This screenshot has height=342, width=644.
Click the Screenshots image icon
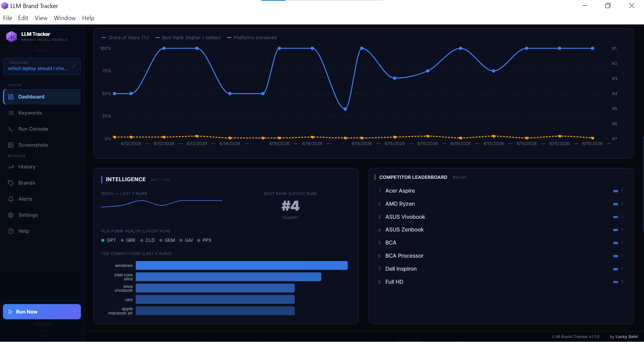11,145
